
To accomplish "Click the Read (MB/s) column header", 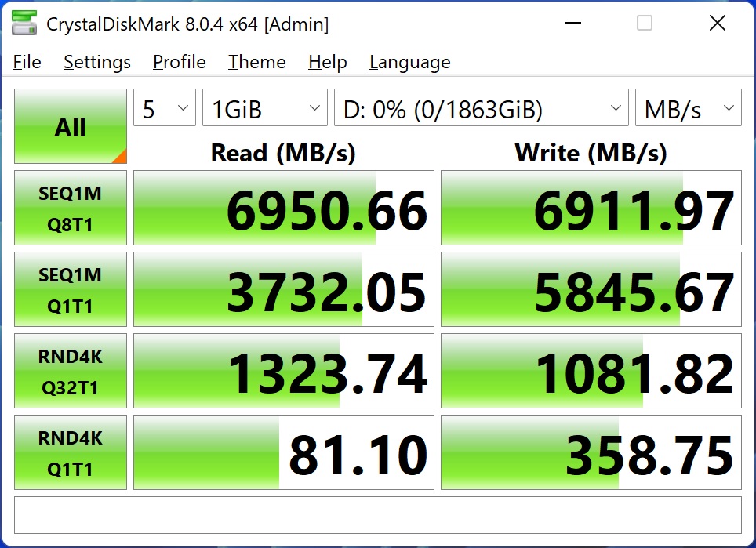I will (284, 153).
